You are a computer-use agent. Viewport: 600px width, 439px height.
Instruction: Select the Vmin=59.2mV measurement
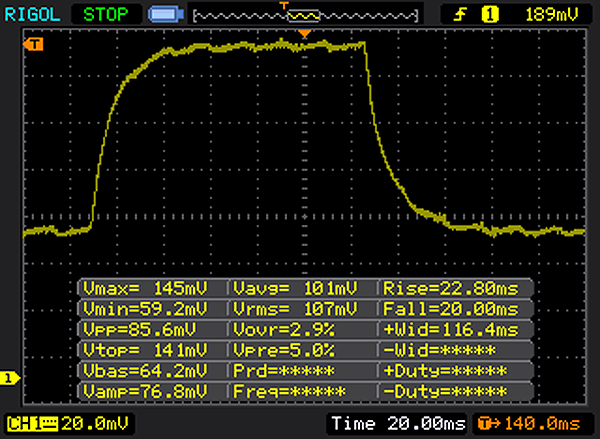(x=152, y=308)
